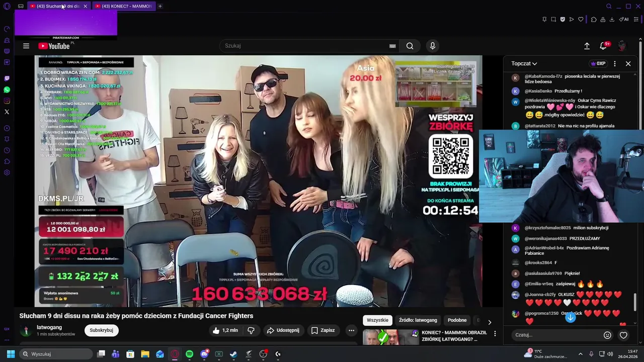Open the YouTube hamburger guide menu
The width and height of the screenshot is (644, 362).
pos(26,46)
